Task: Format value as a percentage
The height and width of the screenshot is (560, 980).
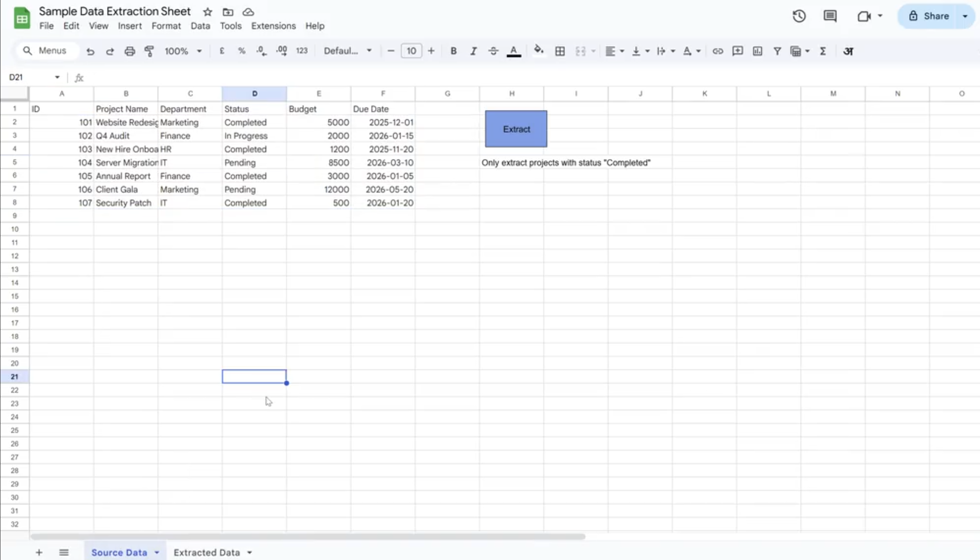Action: click(x=241, y=51)
